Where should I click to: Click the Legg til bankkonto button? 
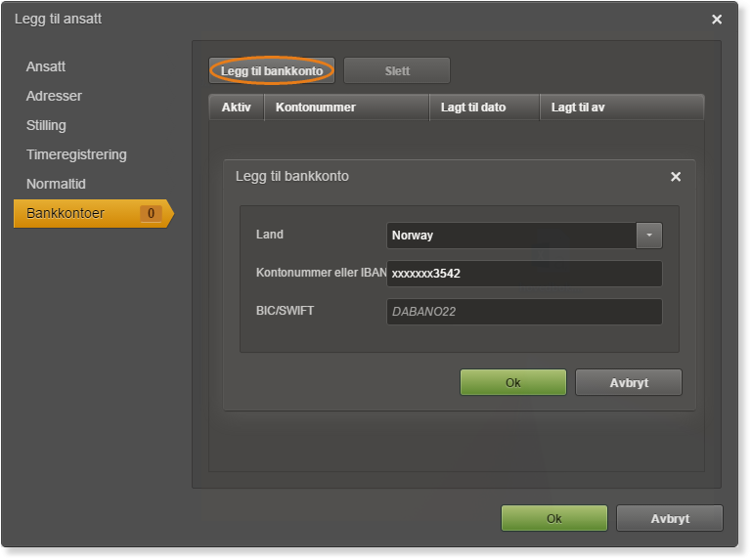(272, 70)
